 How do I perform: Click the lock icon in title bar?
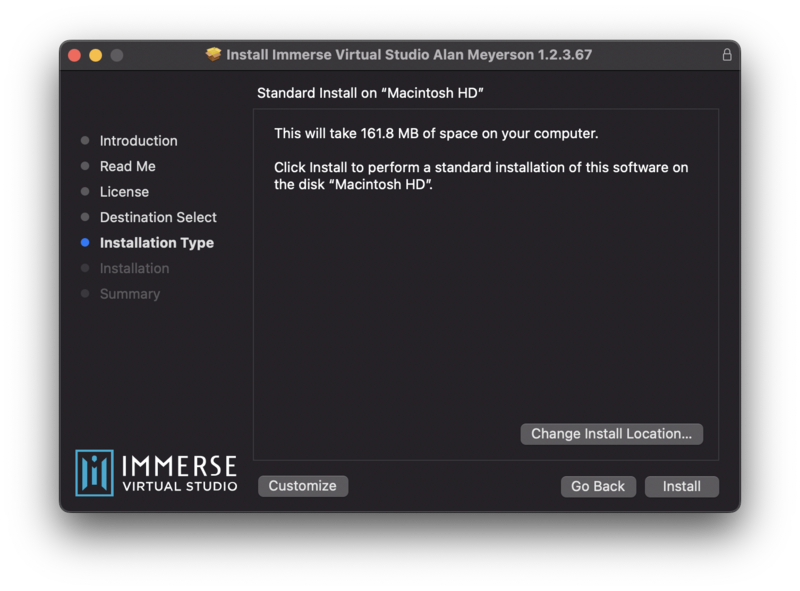coord(727,55)
